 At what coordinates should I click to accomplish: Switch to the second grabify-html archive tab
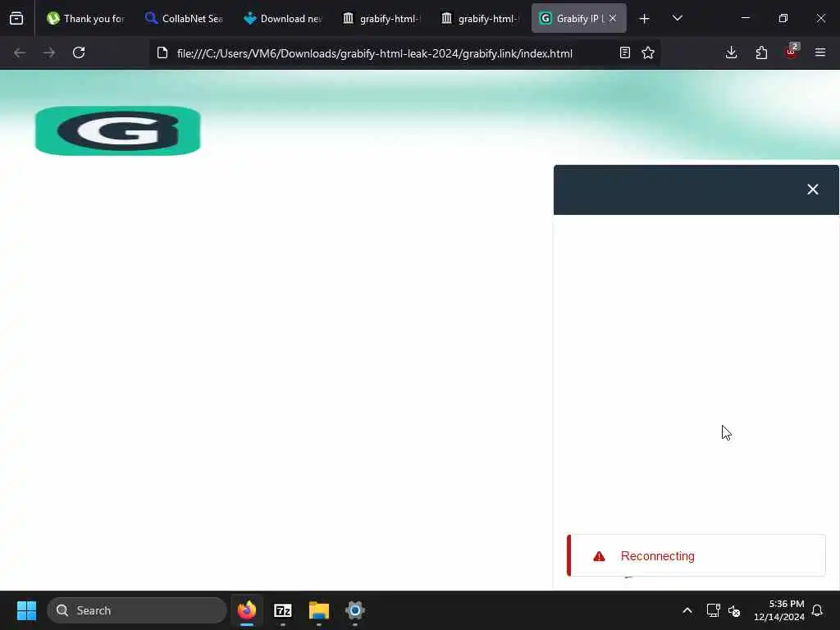[480, 19]
